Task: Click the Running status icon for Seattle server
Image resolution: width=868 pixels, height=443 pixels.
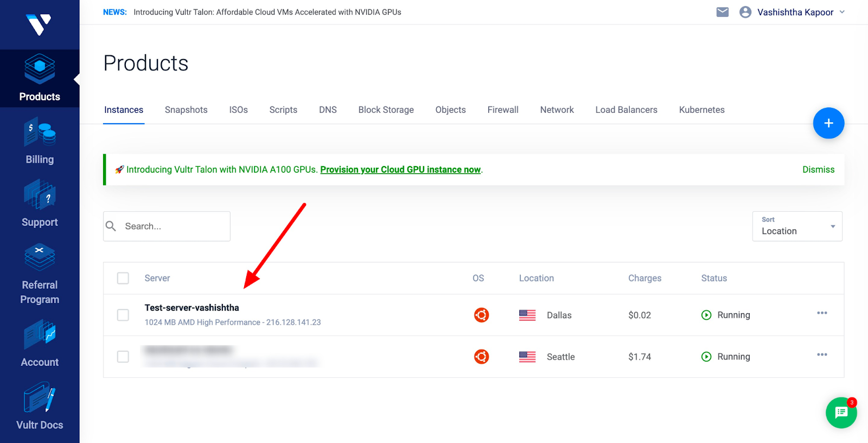Action: coord(706,357)
